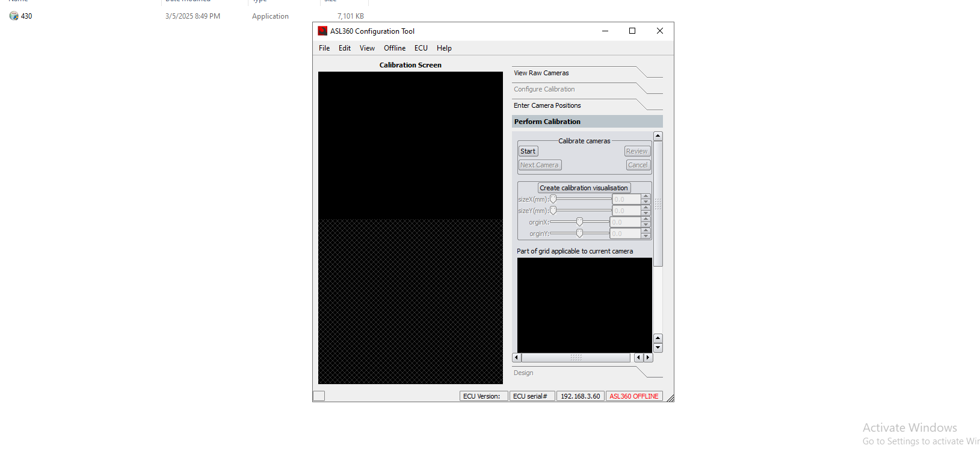Image resolution: width=980 pixels, height=460 pixels.
Task: Increase sizeY(mm) with the up arrow
Action: (x=646, y=208)
